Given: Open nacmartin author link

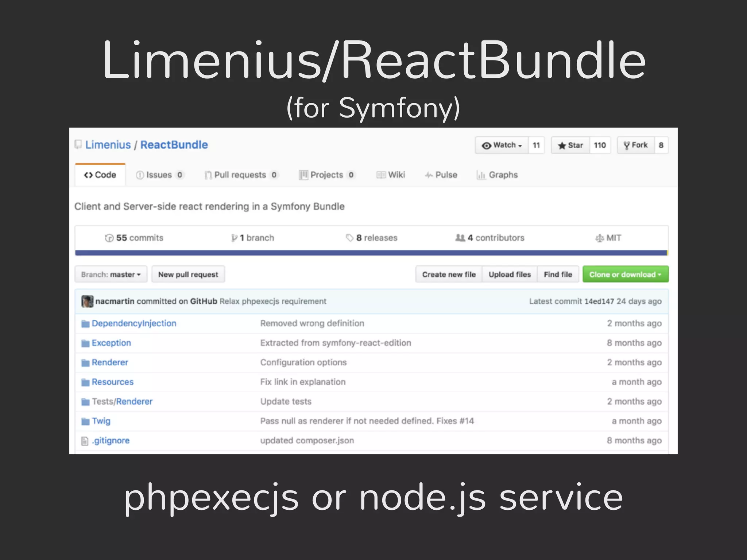Looking at the screenshot, I should click(x=115, y=301).
